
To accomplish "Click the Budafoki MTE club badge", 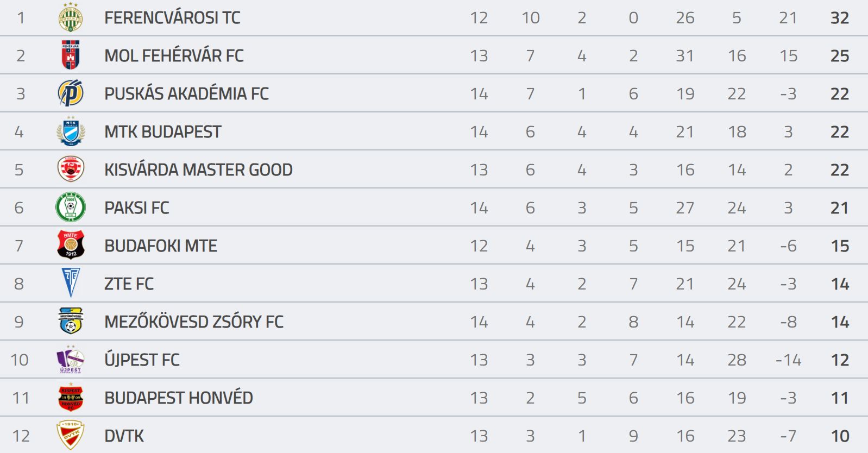I will coord(71,245).
